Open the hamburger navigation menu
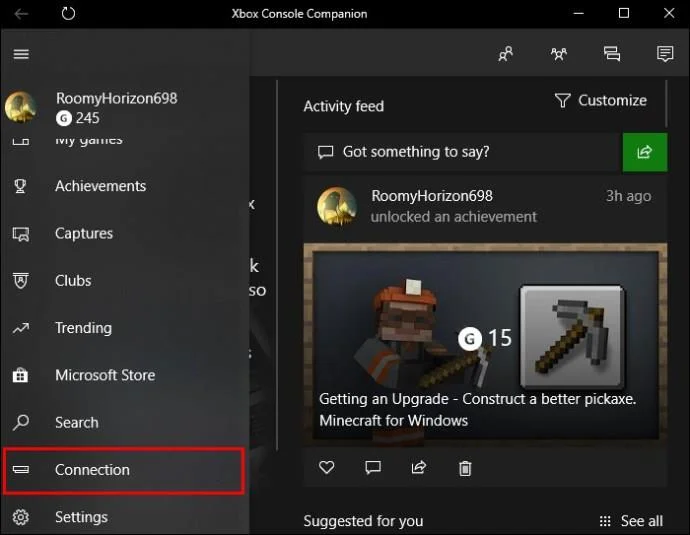 (x=21, y=54)
